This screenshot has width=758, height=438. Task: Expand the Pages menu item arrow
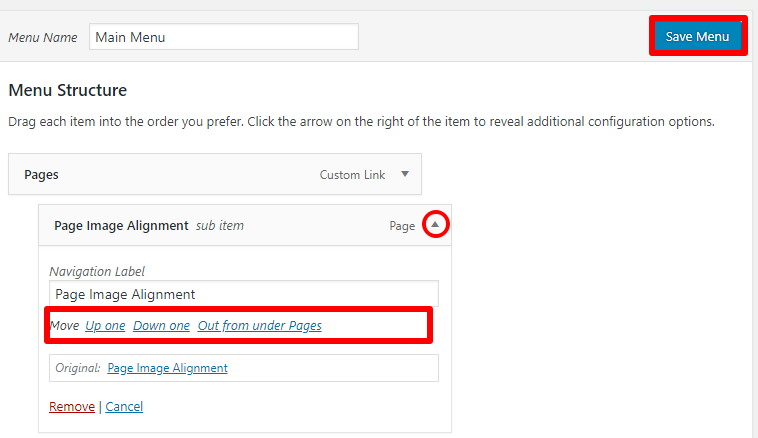[x=405, y=174]
